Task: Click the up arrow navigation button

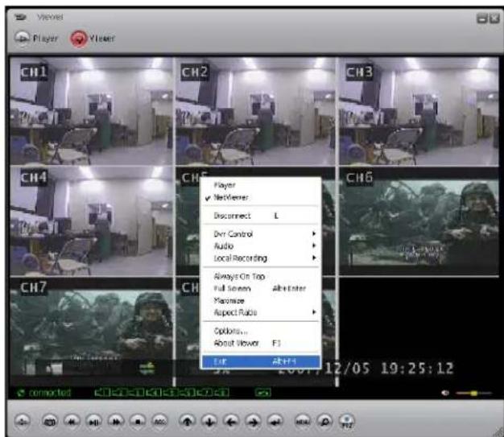Action: 188,421
